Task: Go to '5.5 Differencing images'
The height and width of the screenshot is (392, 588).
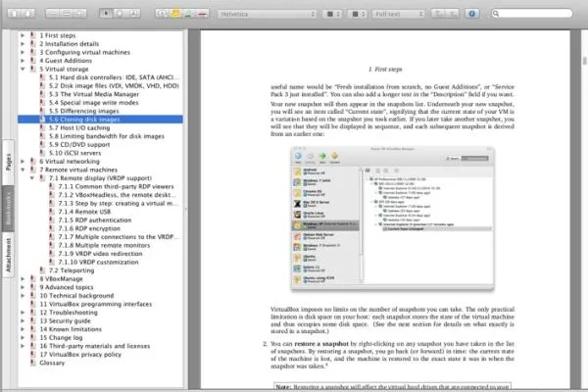Action: coord(84,111)
